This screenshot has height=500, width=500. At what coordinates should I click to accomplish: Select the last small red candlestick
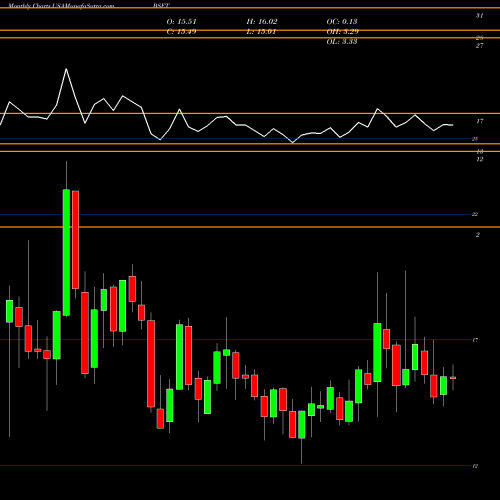[x=453, y=378]
